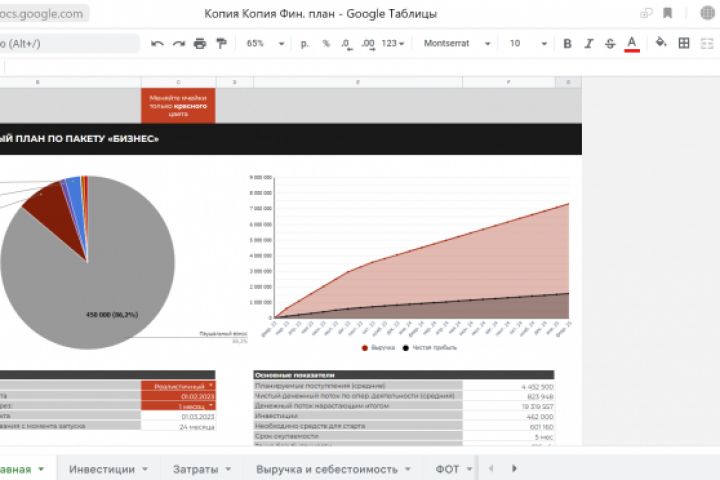The image size is (720, 480).
Task: Decrease decimal places
Action: coord(347,44)
